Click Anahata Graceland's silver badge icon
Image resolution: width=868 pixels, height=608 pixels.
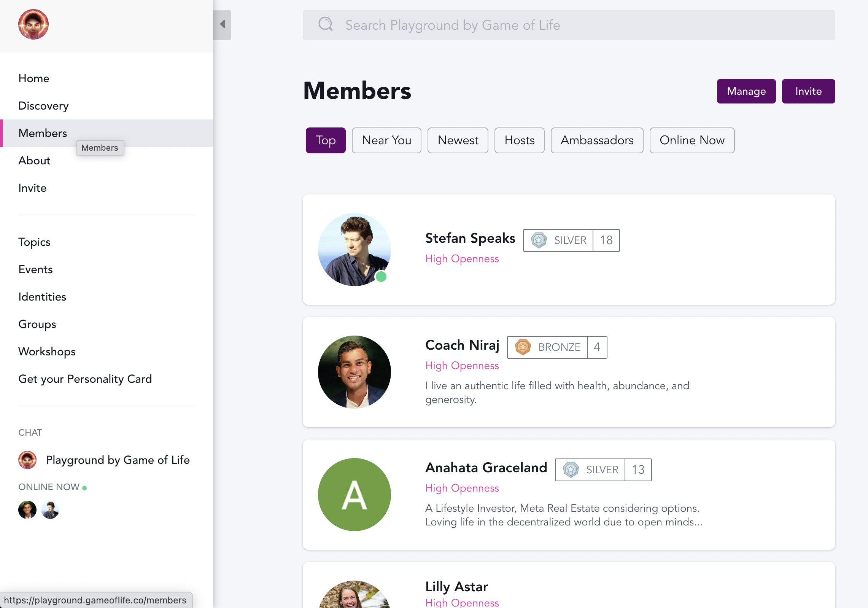pos(571,470)
